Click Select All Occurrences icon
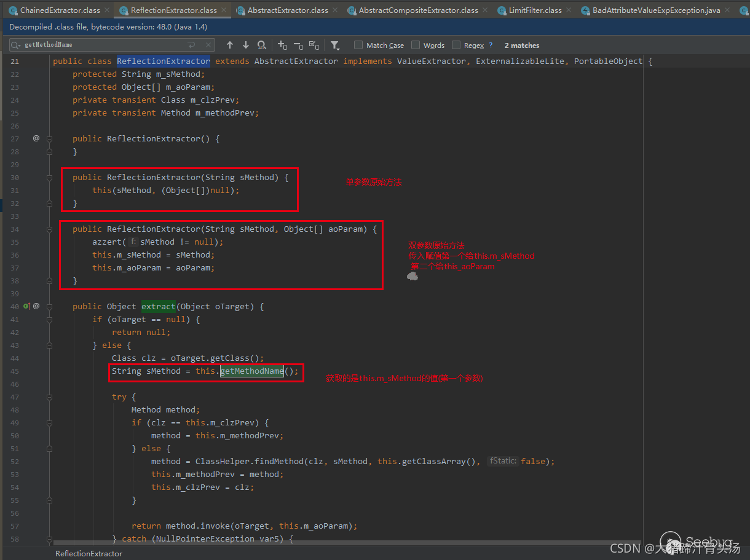Image resolution: width=750 pixels, height=560 pixels. (314, 45)
